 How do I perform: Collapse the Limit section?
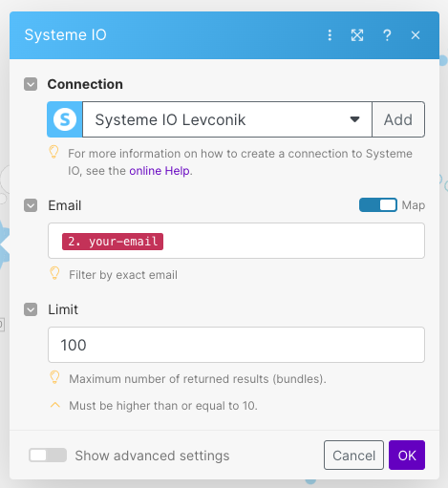[x=31, y=309]
